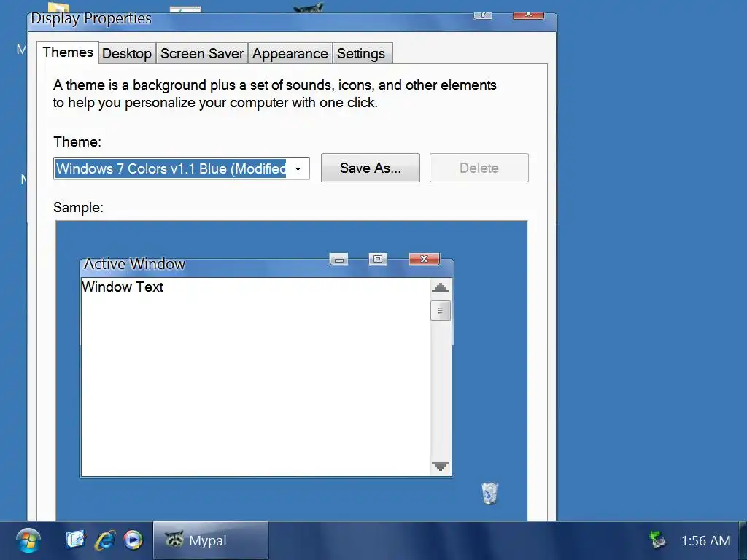
Task: Click the sample scrollbar down arrow
Action: [x=440, y=466]
